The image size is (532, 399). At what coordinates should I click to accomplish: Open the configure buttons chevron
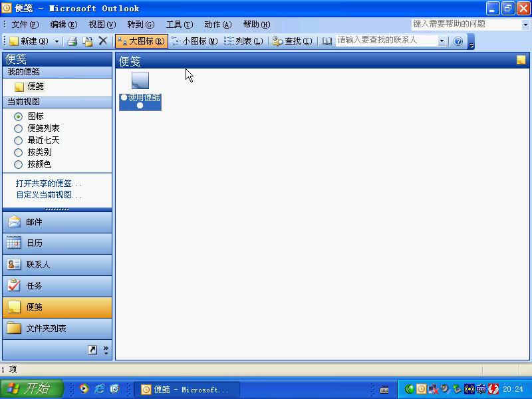coord(106,350)
